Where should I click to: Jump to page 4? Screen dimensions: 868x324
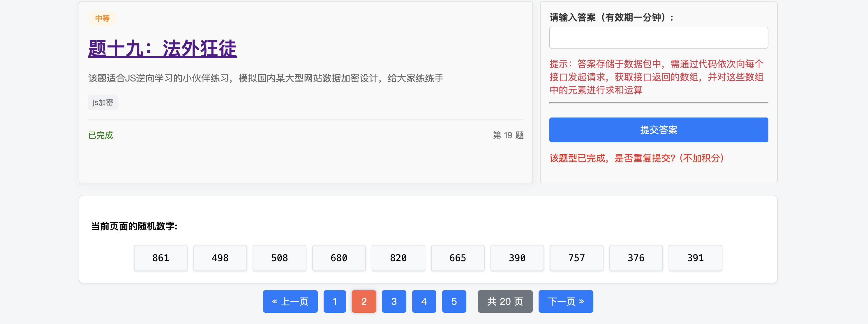(x=424, y=301)
